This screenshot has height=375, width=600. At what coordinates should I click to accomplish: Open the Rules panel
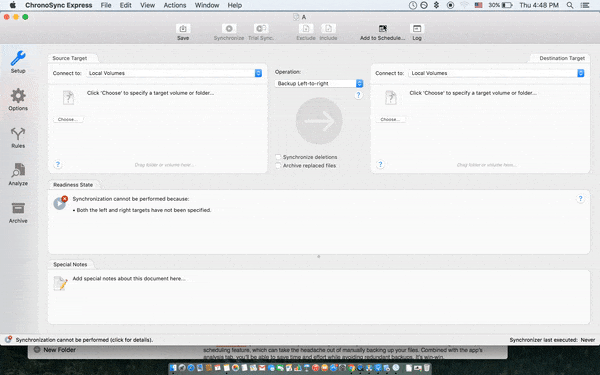coord(18,137)
